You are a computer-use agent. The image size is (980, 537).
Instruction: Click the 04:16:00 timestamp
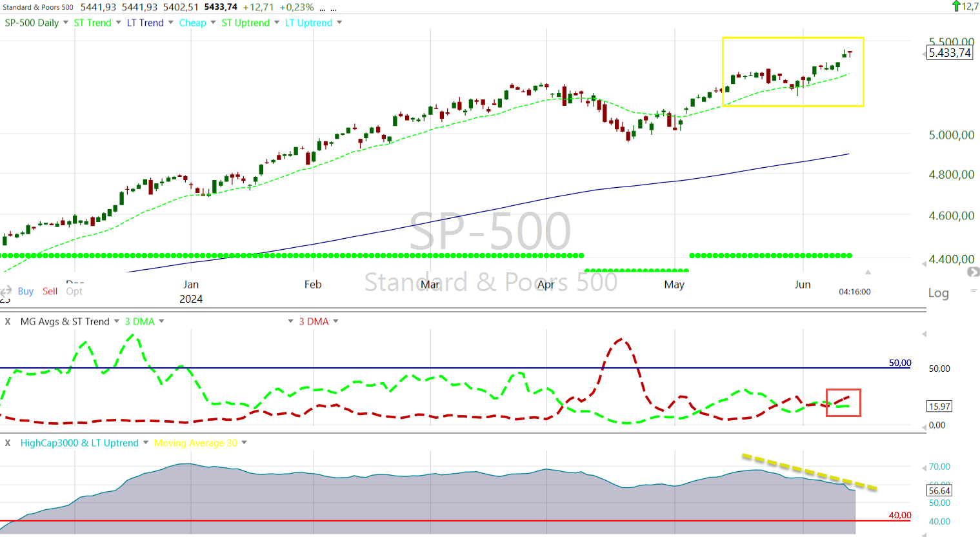point(855,292)
